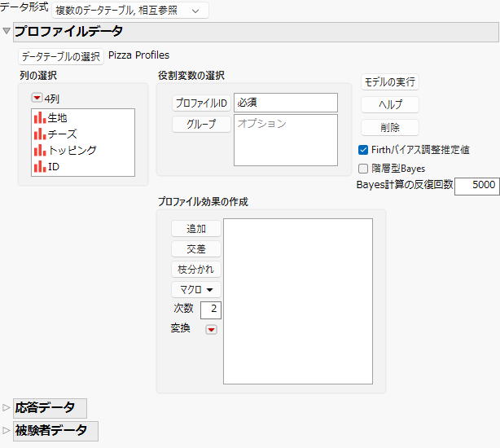Expand the 被験者データ section triangle

6,430
